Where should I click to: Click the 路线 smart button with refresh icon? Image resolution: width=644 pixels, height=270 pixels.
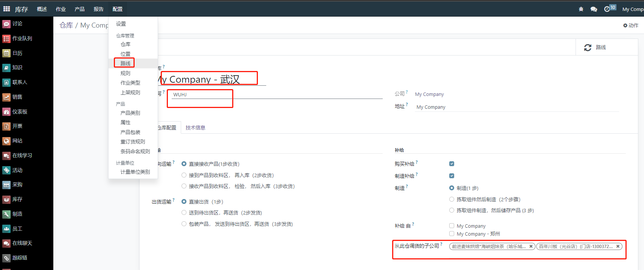tap(595, 48)
